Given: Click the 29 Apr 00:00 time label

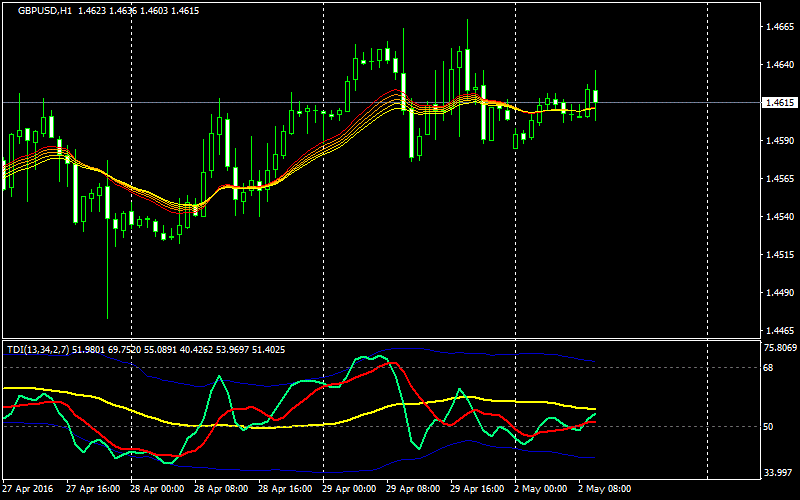Looking at the screenshot, I should [x=349, y=489].
